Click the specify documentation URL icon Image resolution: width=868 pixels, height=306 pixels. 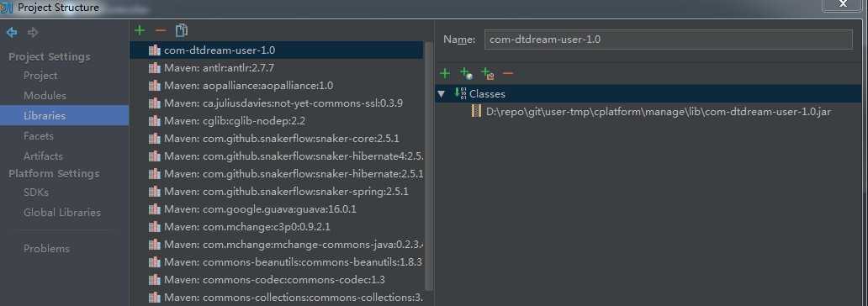tap(466, 73)
